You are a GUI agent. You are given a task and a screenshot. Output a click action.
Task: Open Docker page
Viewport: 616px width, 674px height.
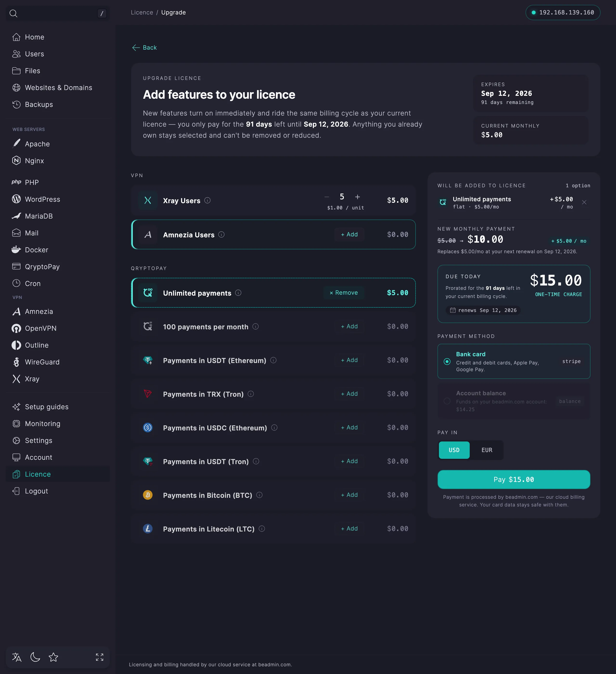pyautogui.click(x=58, y=250)
